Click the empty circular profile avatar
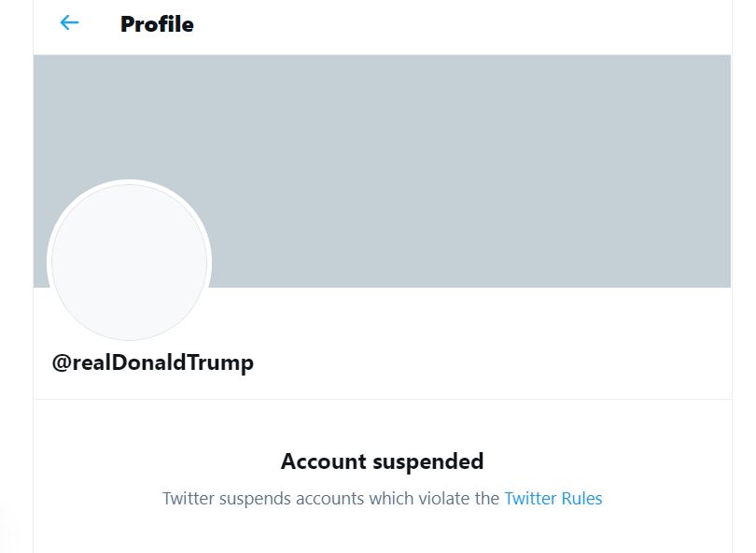 point(129,262)
